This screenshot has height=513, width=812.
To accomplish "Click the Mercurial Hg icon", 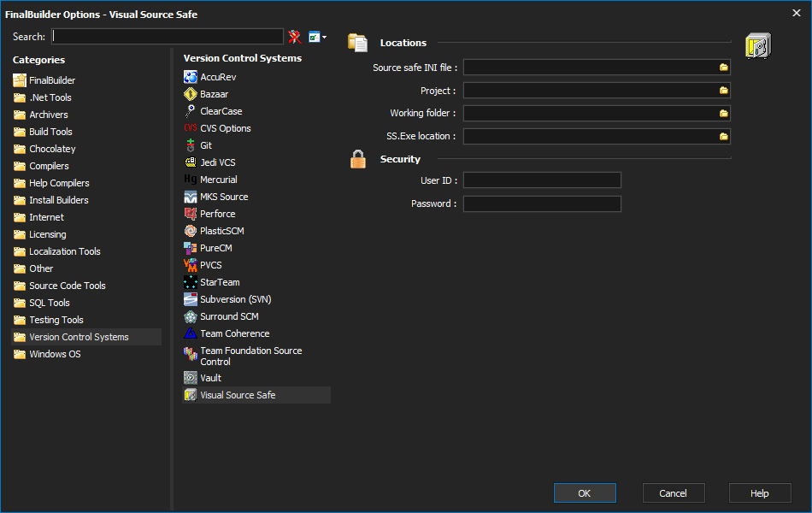I will 191,180.
